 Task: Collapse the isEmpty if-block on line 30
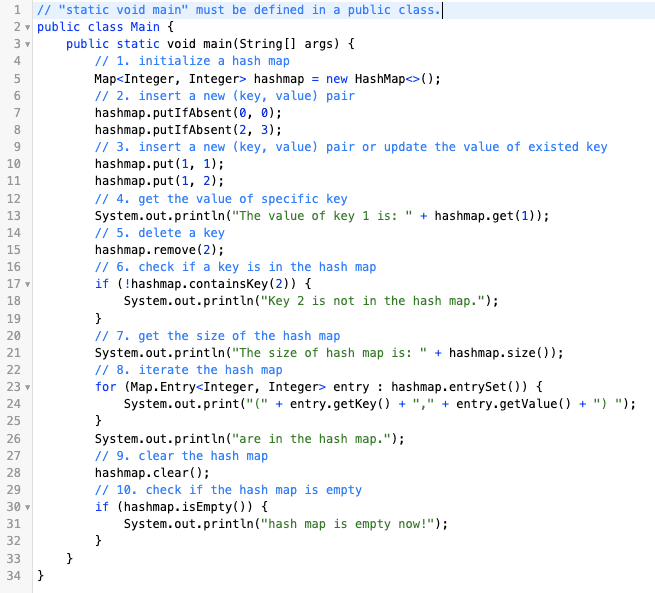(24, 507)
